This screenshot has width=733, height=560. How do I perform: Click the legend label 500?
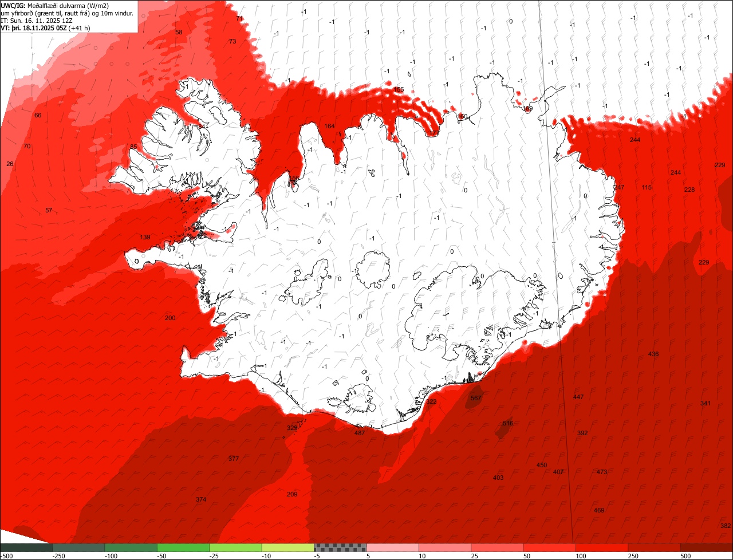[685, 556]
